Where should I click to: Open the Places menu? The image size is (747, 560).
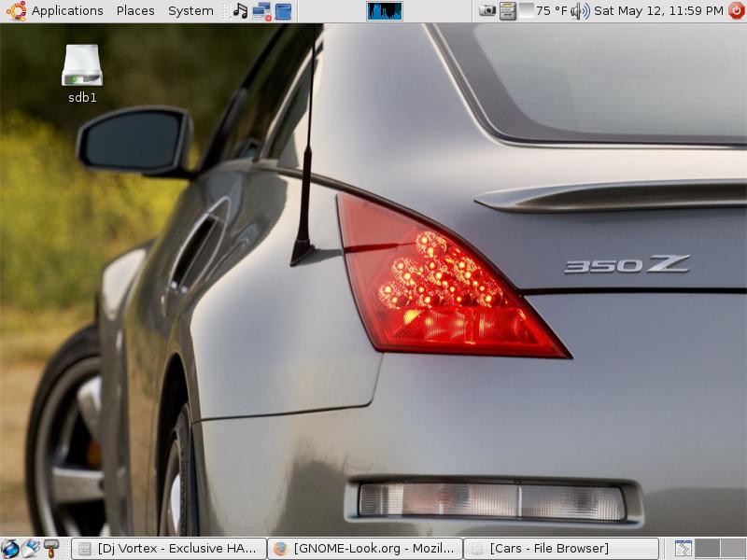[135, 10]
